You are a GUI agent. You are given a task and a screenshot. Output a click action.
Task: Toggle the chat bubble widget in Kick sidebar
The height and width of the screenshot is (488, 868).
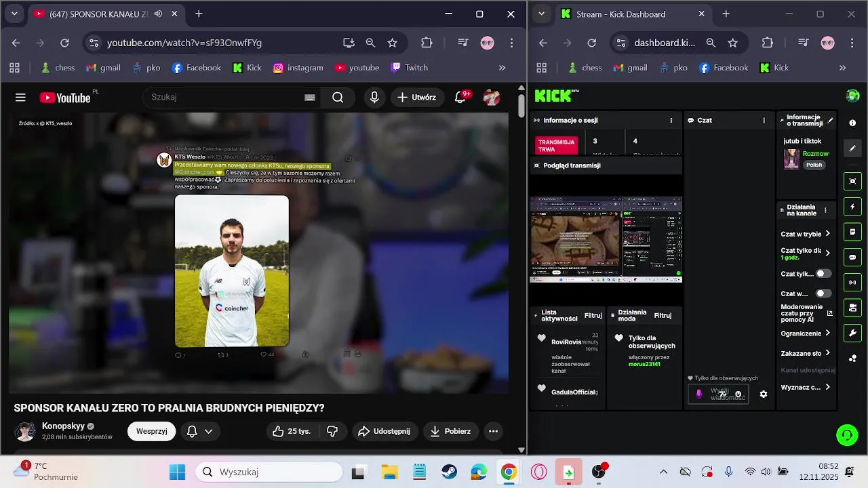(x=852, y=258)
